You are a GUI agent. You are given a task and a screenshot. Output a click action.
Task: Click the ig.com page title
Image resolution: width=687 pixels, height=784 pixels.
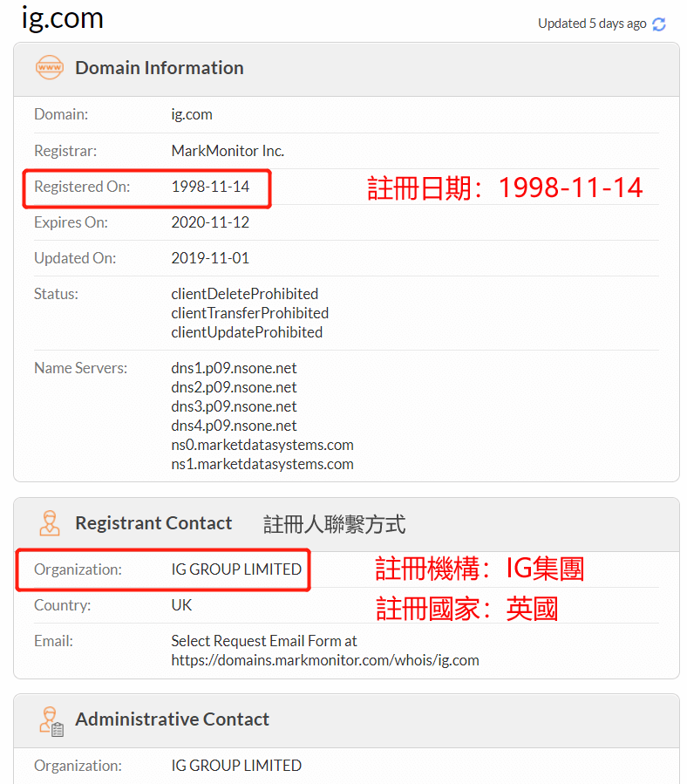pos(61,17)
